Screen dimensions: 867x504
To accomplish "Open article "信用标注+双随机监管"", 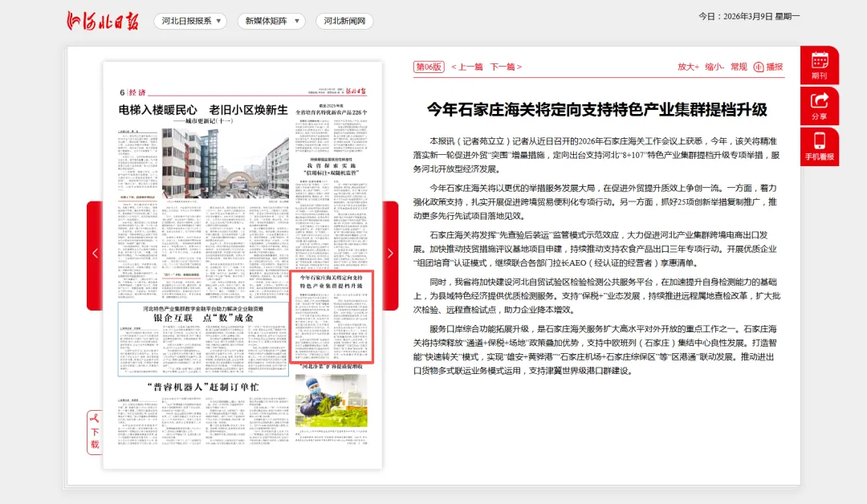I will 332,173.
